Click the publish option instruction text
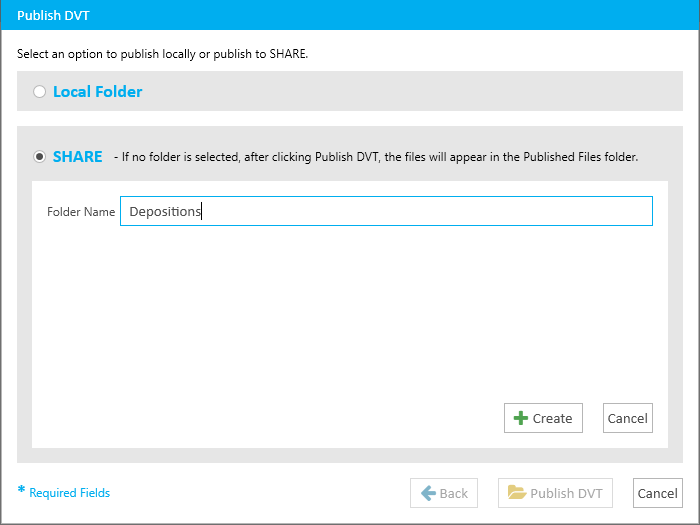 pyautogui.click(x=162, y=54)
